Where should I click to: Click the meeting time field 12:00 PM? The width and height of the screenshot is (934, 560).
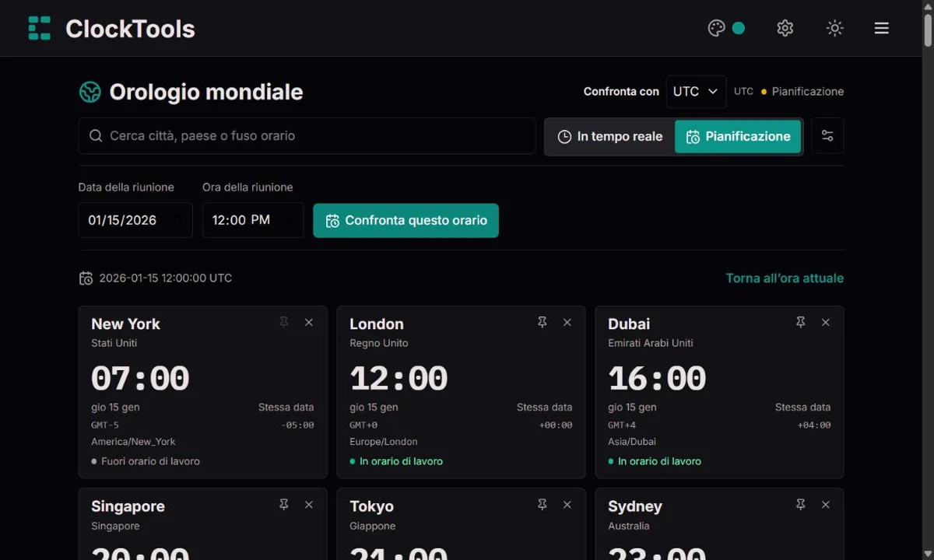(x=253, y=220)
